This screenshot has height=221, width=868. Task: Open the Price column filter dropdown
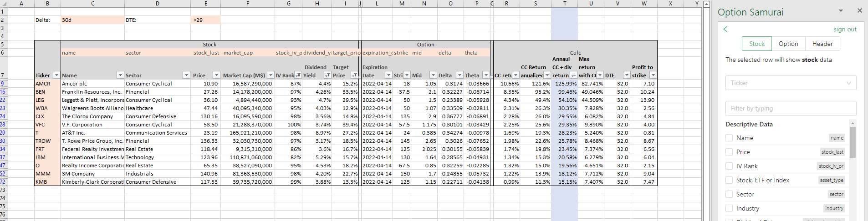216,75
